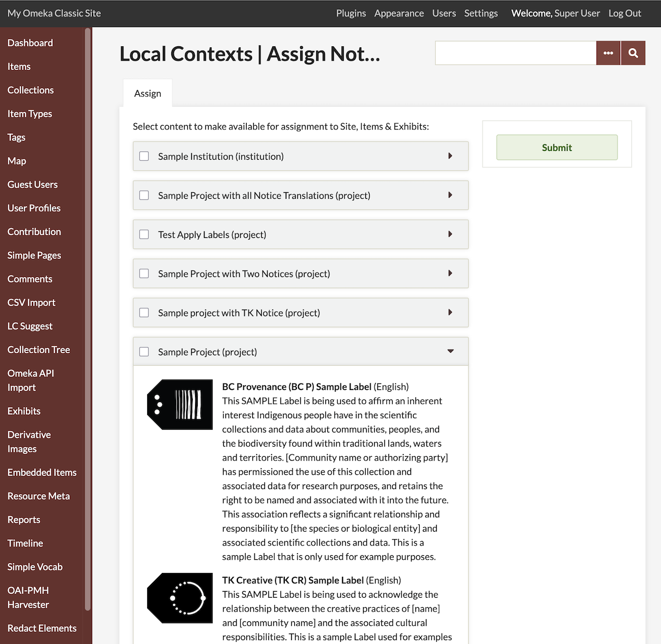Expand Sample Project with all Notice Translations
Image resolution: width=661 pixels, height=644 pixels.
click(450, 196)
